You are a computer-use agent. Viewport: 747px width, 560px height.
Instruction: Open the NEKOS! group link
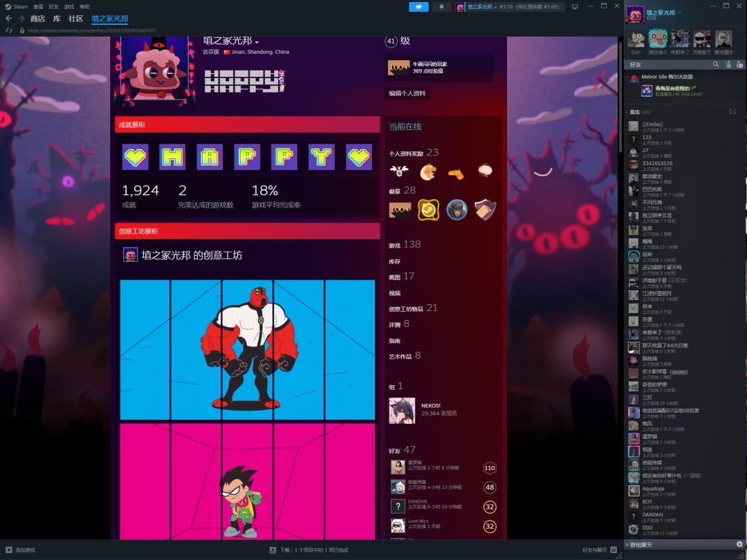click(431, 406)
